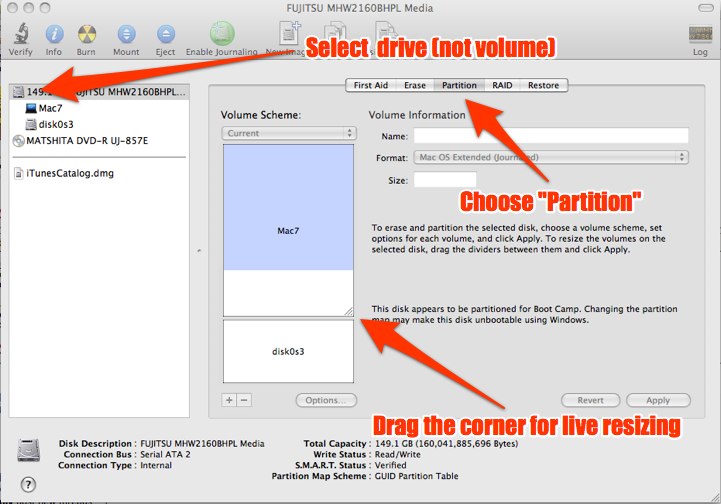The width and height of the screenshot is (721, 504).
Task: Switch to the RAID tab
Action: click(502, 85)
